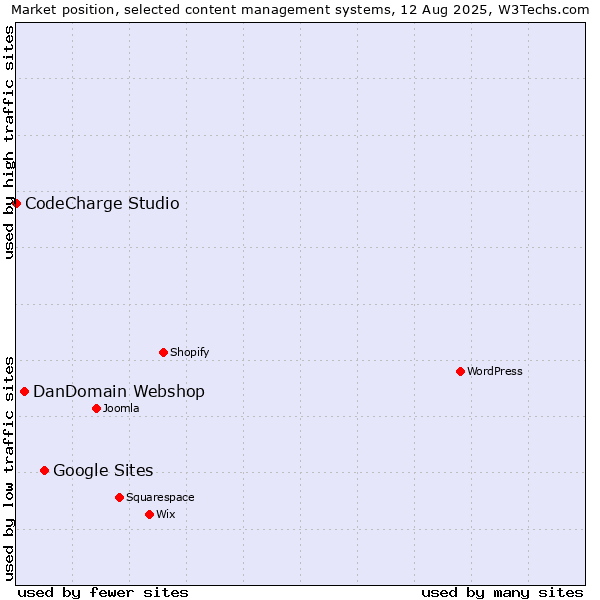Click the 'used by fewer sites' axis label
This screenshot has width=600, height=600.
[103, 593]
